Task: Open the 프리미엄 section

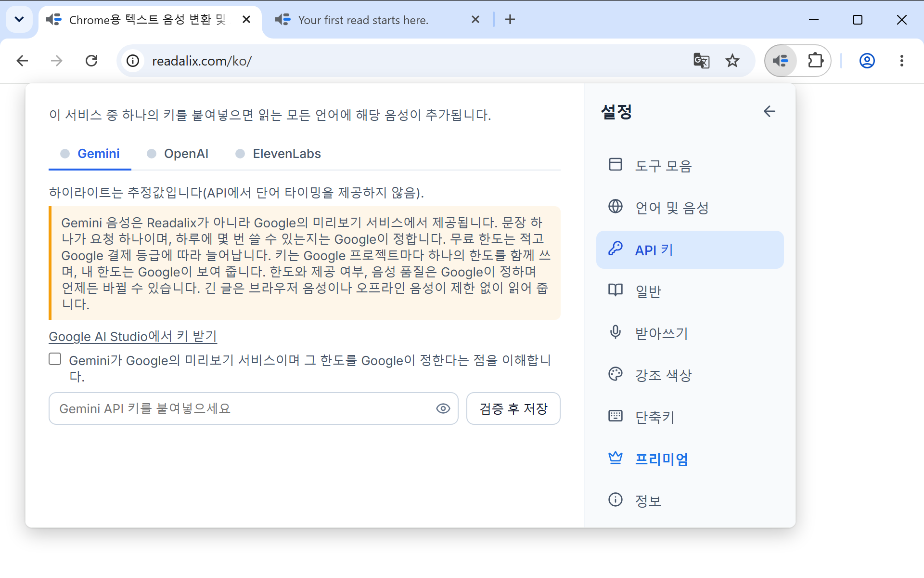Action: point(690,459)
